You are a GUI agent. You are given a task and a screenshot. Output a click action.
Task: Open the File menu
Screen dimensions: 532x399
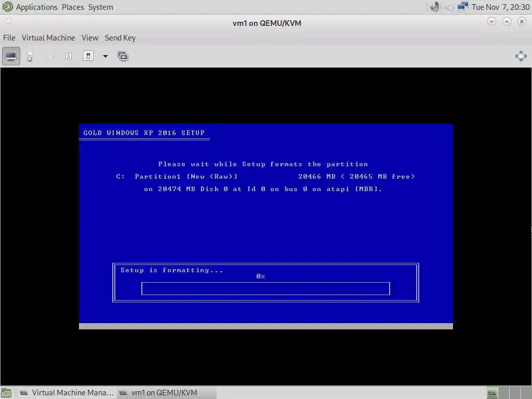[9, 37]
